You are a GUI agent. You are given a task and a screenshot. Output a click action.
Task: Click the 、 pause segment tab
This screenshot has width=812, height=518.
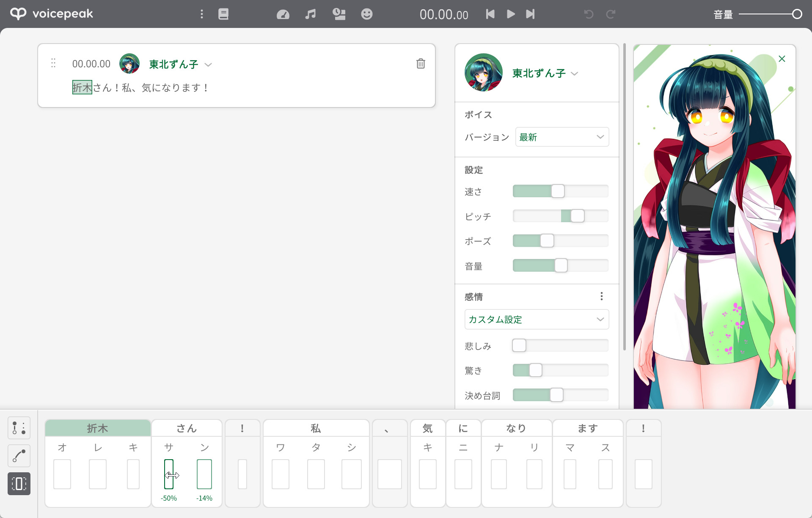(x=390, y=428)
